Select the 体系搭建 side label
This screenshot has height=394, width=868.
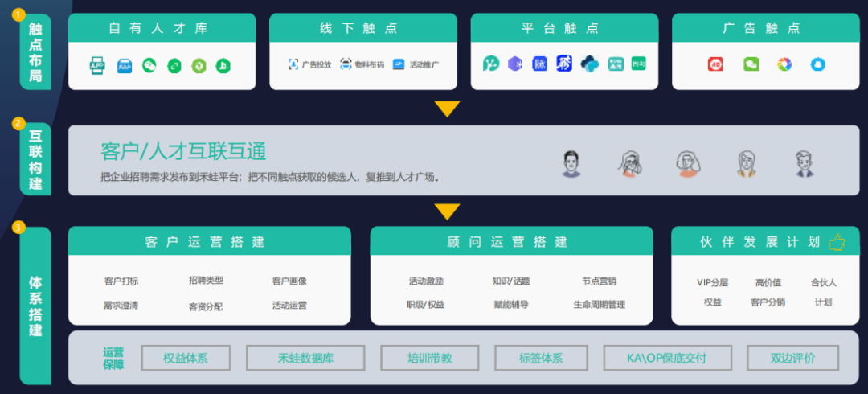35,306
